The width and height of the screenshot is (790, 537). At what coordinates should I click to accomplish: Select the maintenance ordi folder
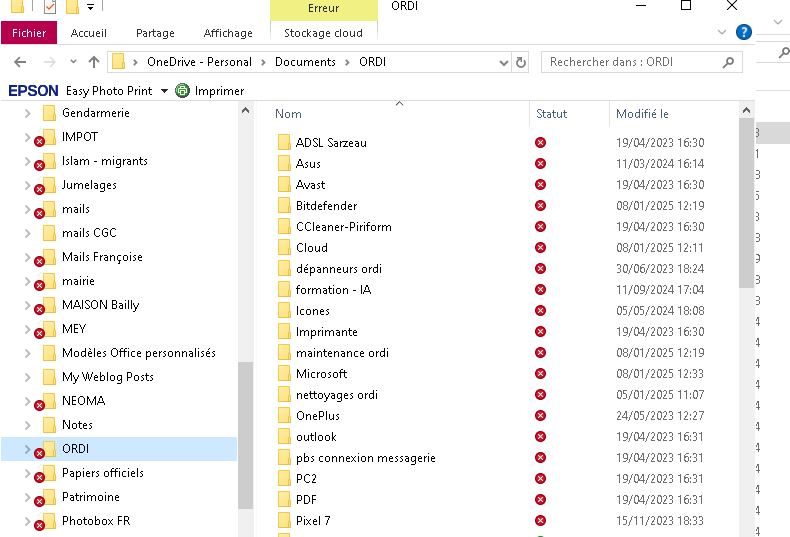pyautogui.click(x=342, y=353)
